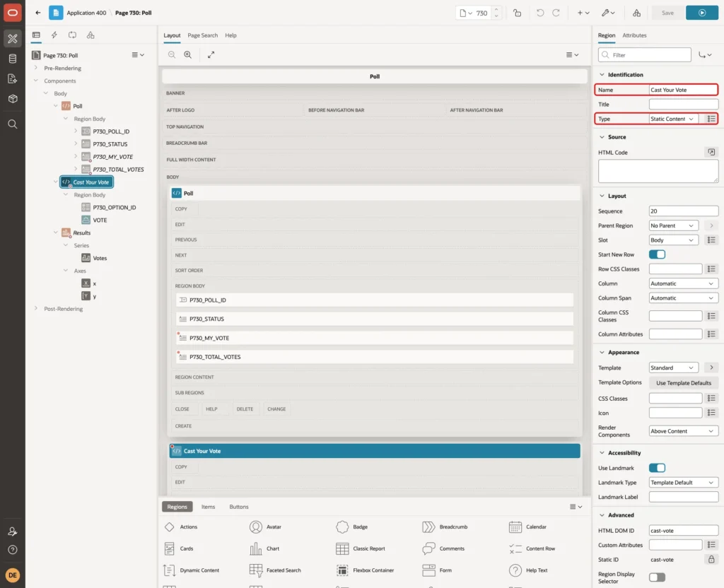
Task: Undo the last change
Action: [x=539, y=13]
